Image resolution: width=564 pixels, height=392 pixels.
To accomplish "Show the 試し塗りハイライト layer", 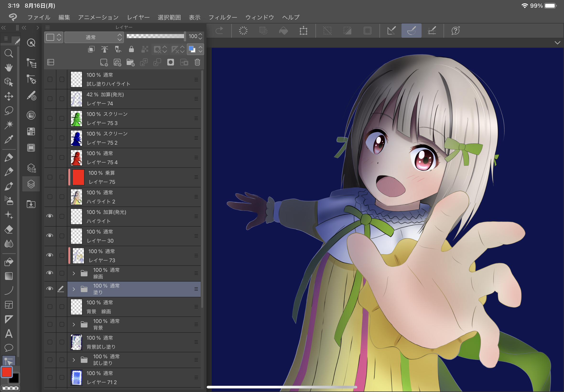I will (x=50, y=79).
